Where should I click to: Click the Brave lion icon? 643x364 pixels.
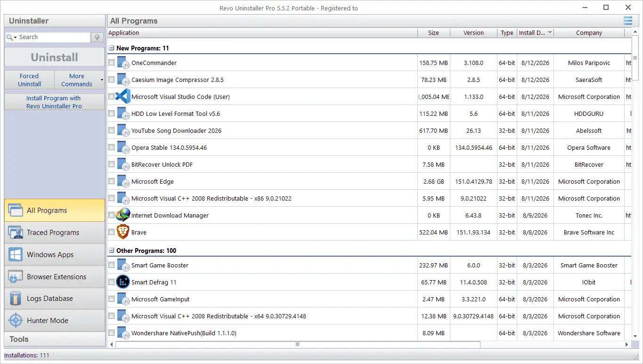coord(122,232)
